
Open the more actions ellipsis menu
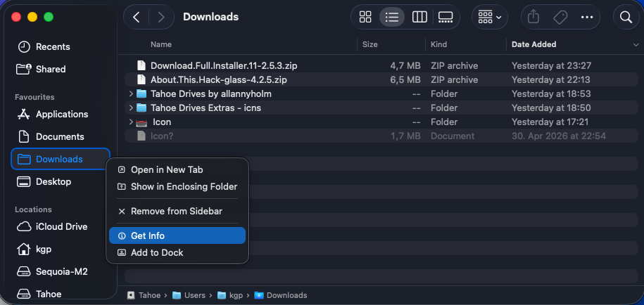[587, 17]
